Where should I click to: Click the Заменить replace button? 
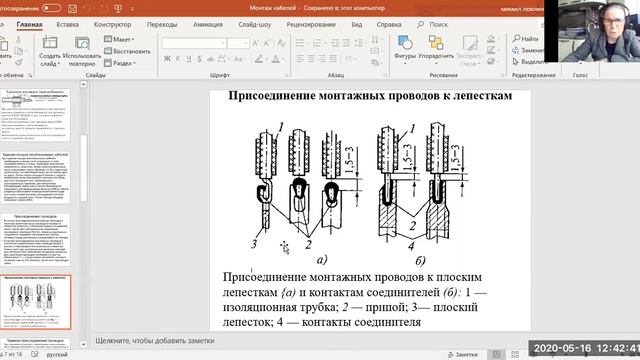click(528, 50)
